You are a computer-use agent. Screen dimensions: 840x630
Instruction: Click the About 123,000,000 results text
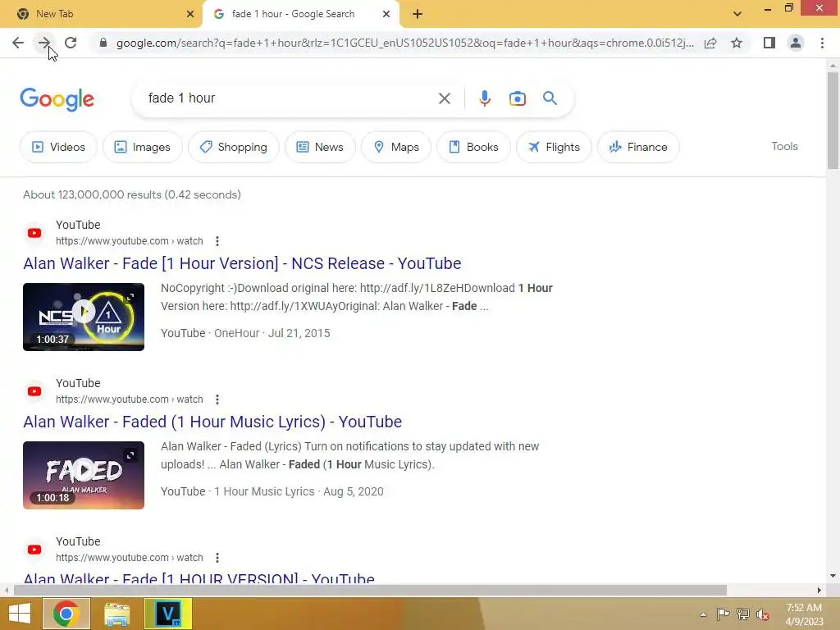(132, 195)
